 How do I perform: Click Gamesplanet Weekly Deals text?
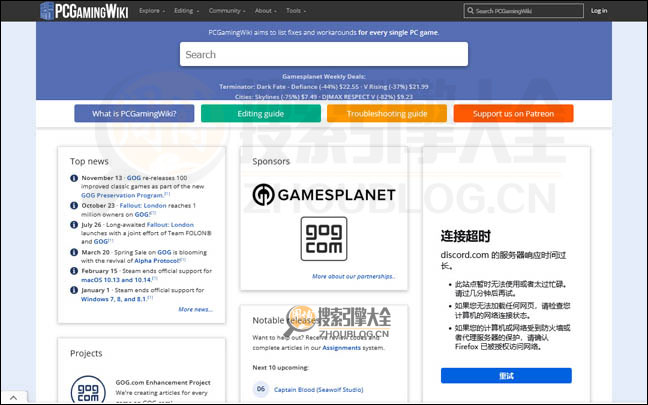(324, 76)
